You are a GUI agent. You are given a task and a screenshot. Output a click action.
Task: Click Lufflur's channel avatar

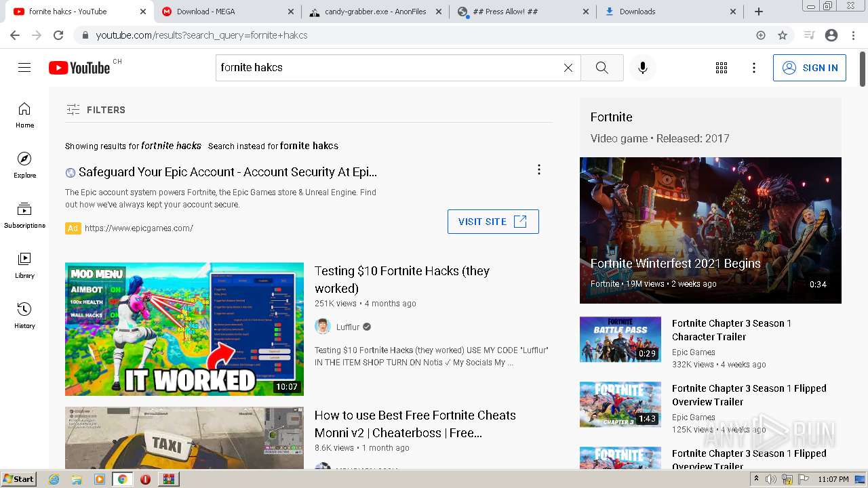point(323,327)
